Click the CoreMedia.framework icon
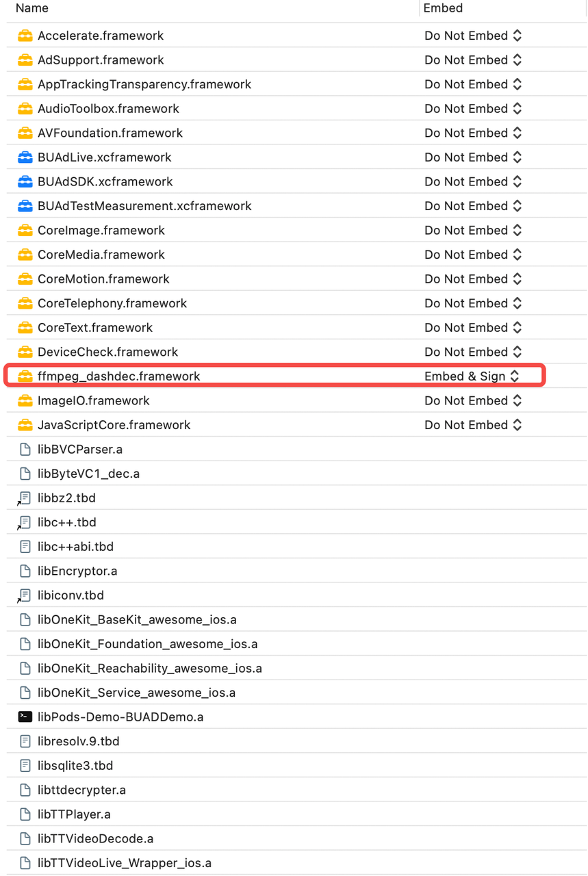Viewport: 588px width, 876px height. 25,255
